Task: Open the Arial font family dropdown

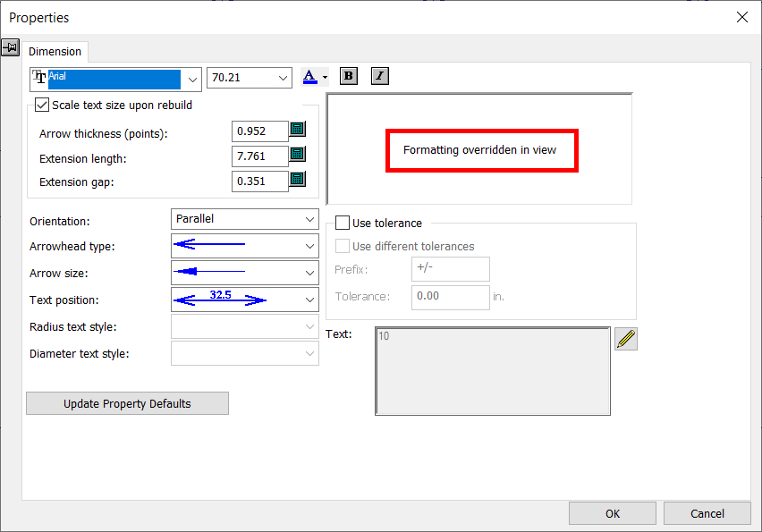Action: point(190,79)
